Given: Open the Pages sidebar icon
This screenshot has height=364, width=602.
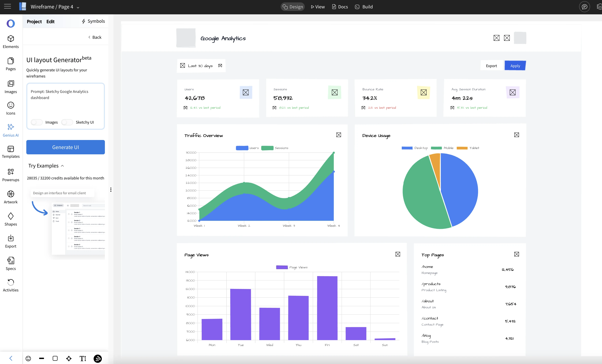Looking at the screenshot, I should coord(10,64).
